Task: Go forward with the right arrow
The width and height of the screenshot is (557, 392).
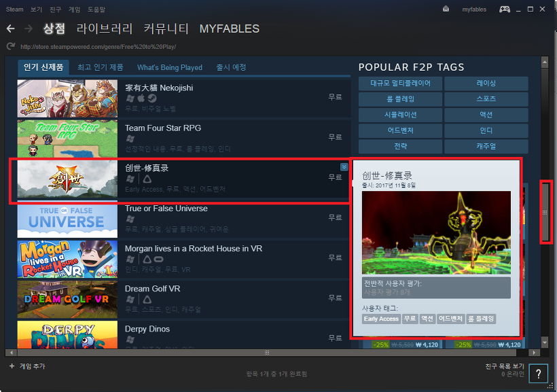Action: pos(29,29)
